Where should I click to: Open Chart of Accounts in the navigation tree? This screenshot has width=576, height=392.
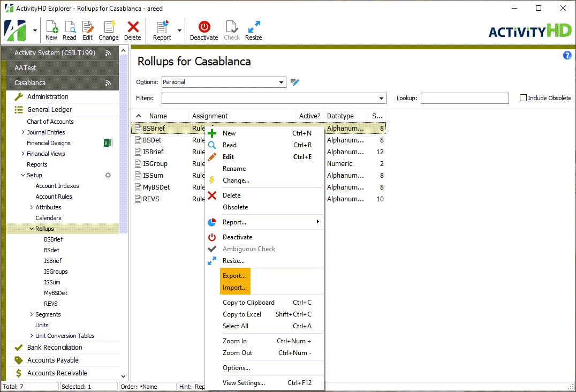click(x=50, y=122)
